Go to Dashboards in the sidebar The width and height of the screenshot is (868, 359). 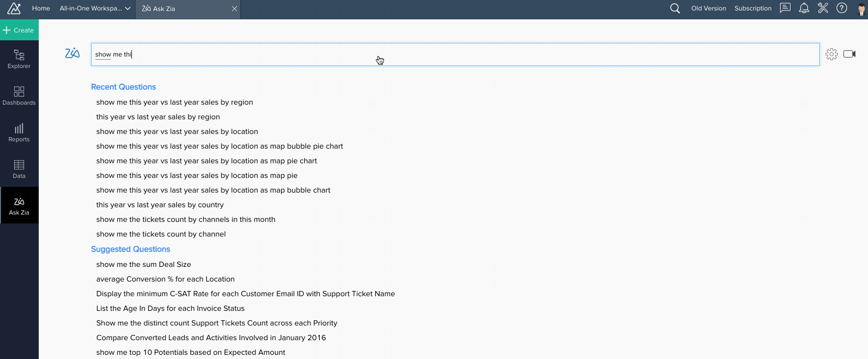tap(19, 95)
